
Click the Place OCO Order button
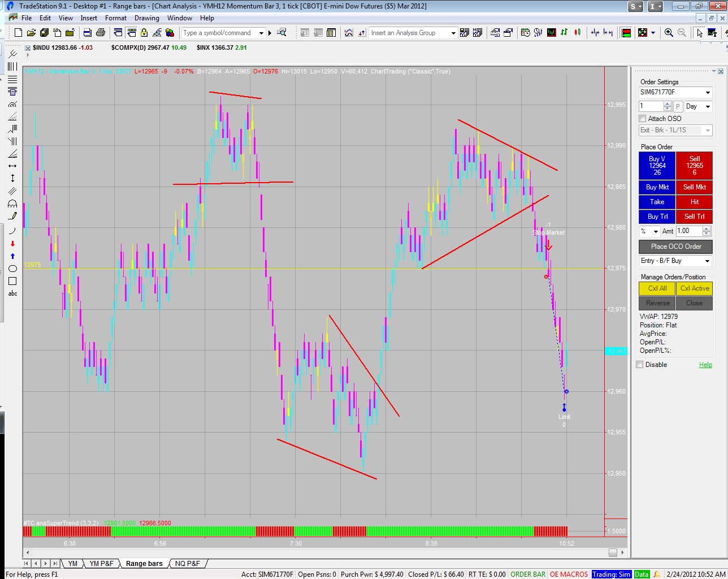[676, 247]
